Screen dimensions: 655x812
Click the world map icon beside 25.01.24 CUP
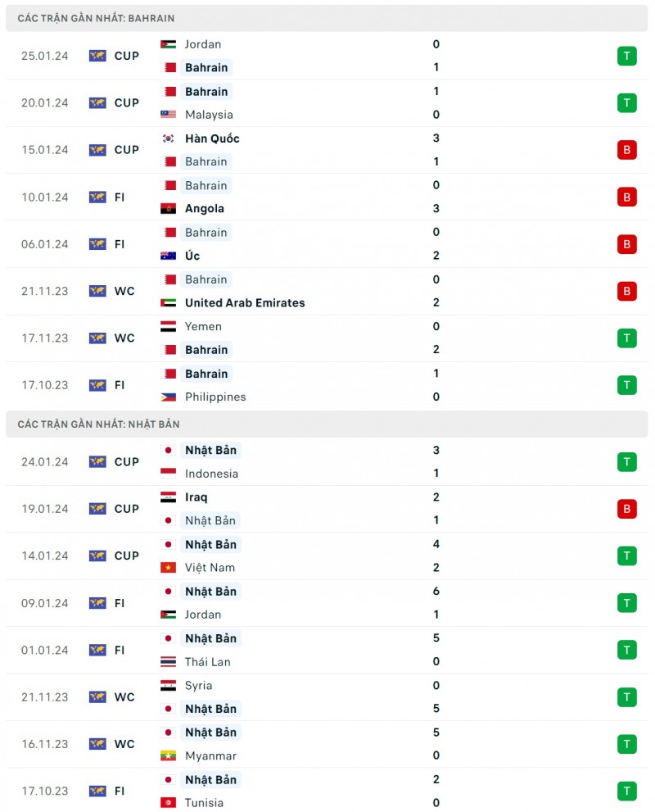(x=97, y=56)
